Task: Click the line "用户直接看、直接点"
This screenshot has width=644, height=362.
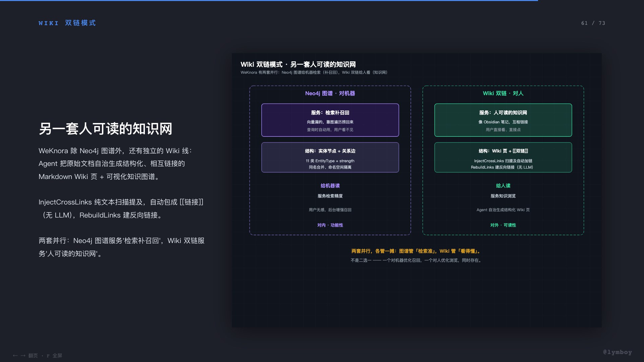Action: click(503, 130)
